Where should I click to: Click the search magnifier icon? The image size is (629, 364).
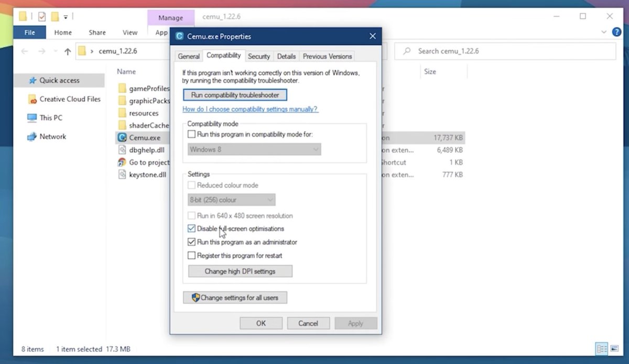click(407, 51)
